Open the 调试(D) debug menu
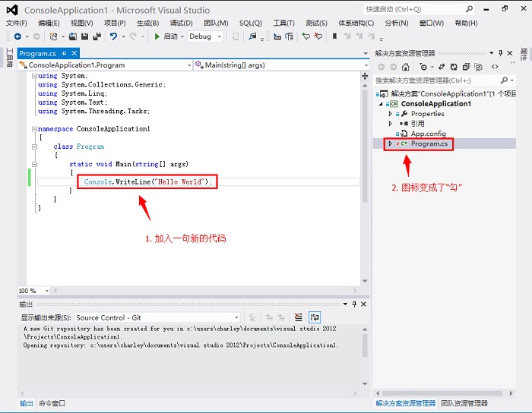Screen dimensions: 532x413 pos(181,23)
